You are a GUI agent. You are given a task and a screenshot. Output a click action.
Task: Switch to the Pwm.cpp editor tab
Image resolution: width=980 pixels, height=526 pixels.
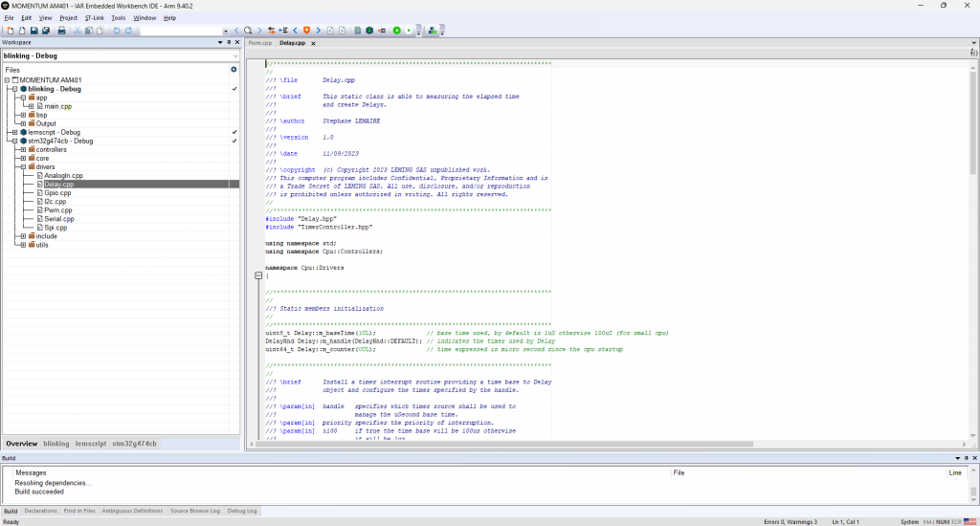pos(259,43)
